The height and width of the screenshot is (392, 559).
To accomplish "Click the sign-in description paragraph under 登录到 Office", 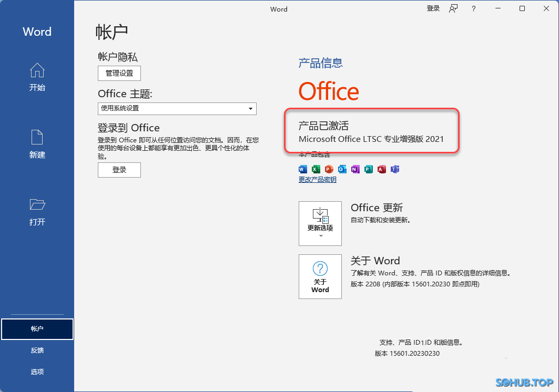I will click(178, 148).
